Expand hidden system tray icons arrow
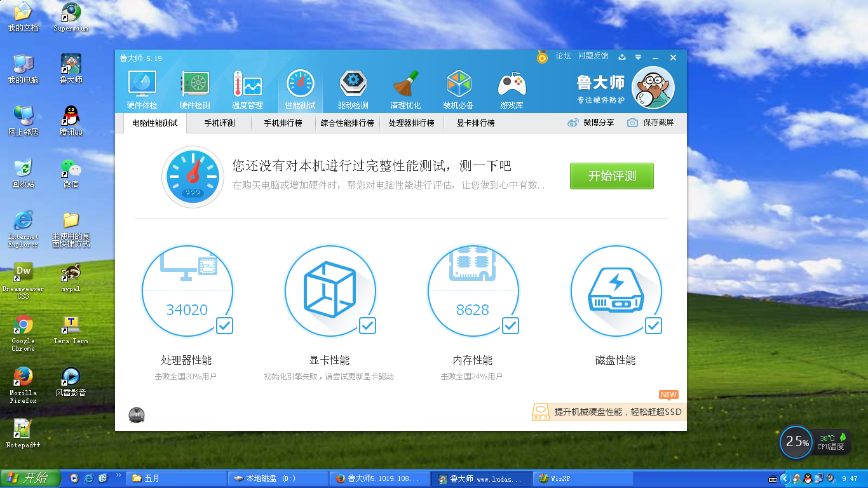Screen dimensions: 868x488 (x=785, y=478)
